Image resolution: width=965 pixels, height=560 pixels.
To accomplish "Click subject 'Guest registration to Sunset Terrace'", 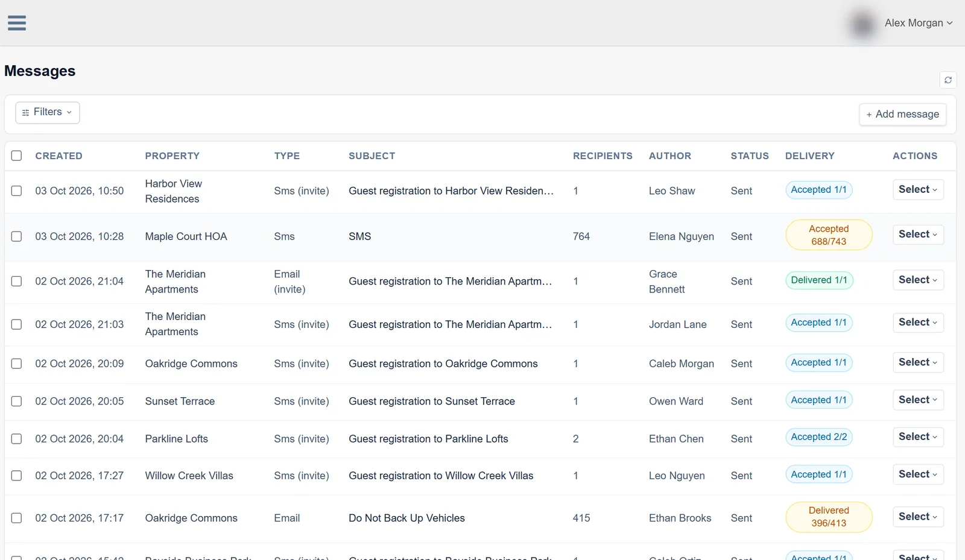I will click(432, 401).
